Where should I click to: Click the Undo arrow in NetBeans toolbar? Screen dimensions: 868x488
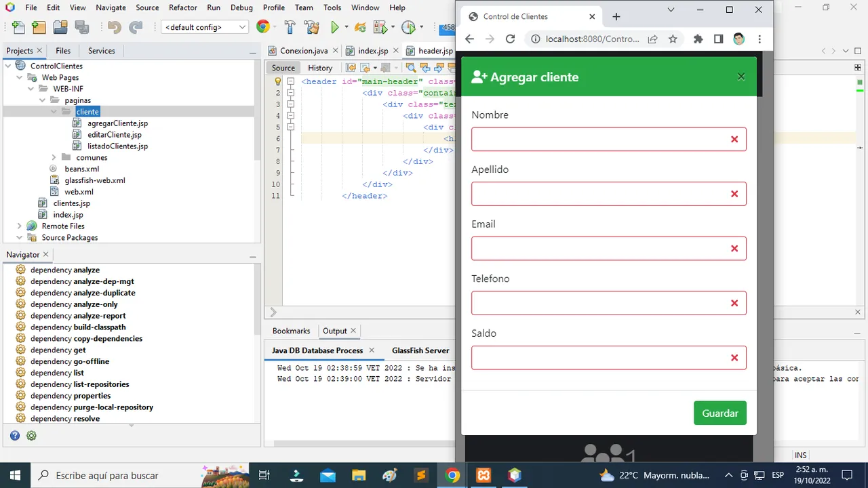(x=114, y=27)
